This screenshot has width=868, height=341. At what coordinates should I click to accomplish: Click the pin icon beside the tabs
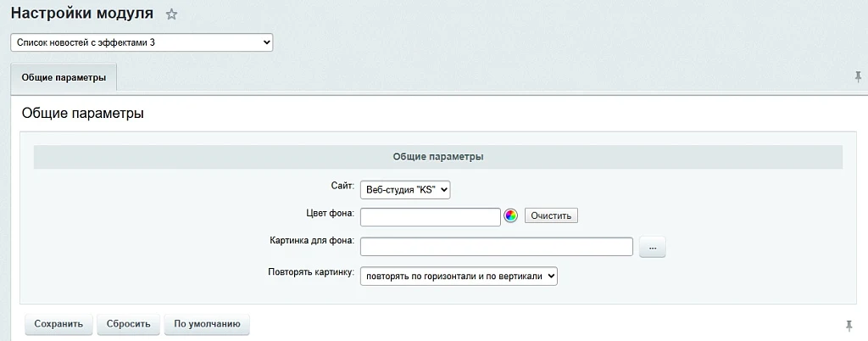click(x=858, y=77)
